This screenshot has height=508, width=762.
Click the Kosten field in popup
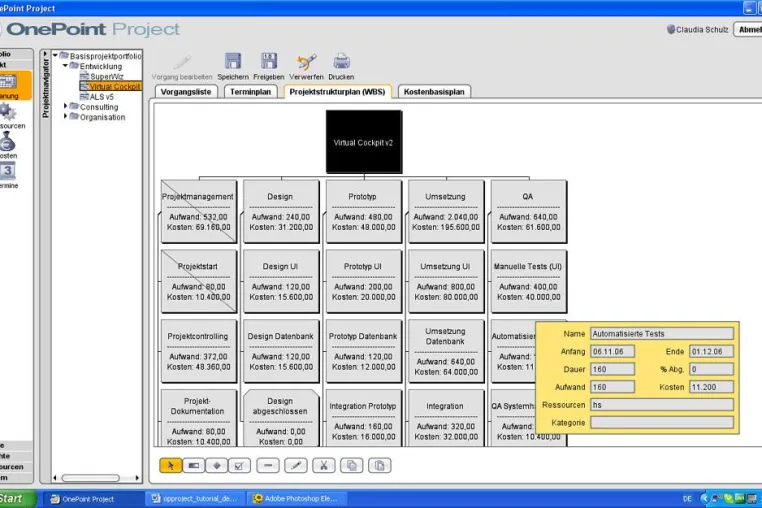(x=711, y=387)
